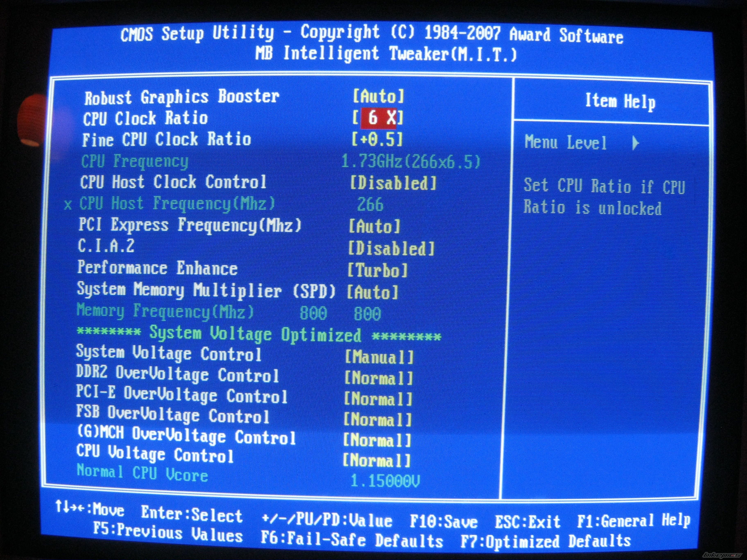Screen dimensions: 747x560
Task: Open the Performance Enhance [Turbo] value
Action: (378, 270)
